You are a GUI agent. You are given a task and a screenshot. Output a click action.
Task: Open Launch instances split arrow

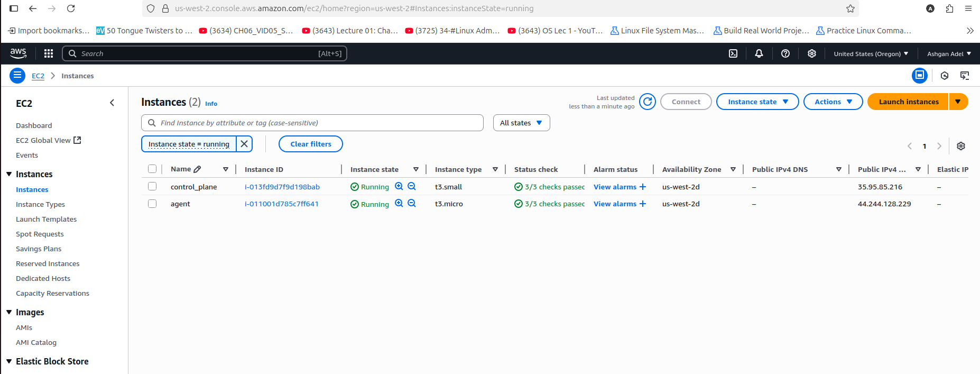point(958,102)
